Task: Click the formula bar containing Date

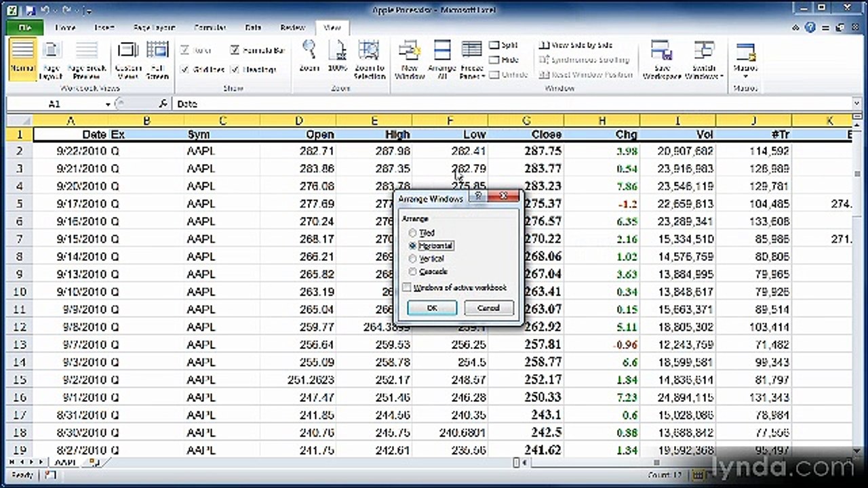Action: pos(512,104)
